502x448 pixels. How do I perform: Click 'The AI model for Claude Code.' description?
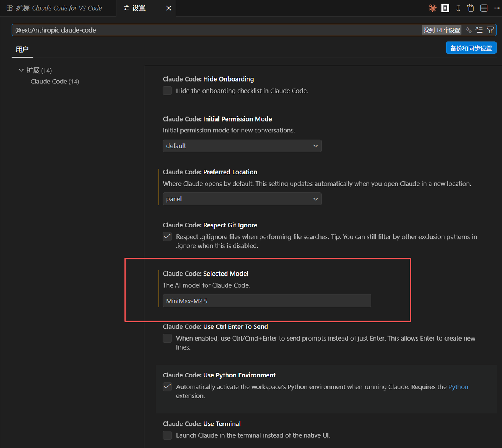click(206, 285)
